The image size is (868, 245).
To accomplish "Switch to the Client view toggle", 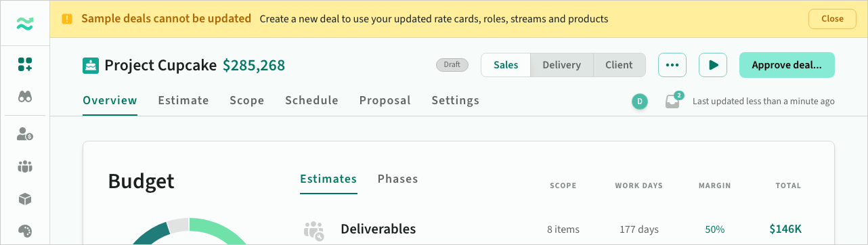I will coord(619,65).
